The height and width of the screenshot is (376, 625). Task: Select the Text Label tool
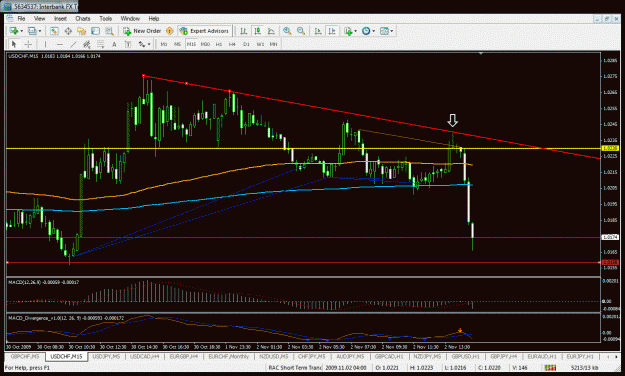[x=128, y=44]
